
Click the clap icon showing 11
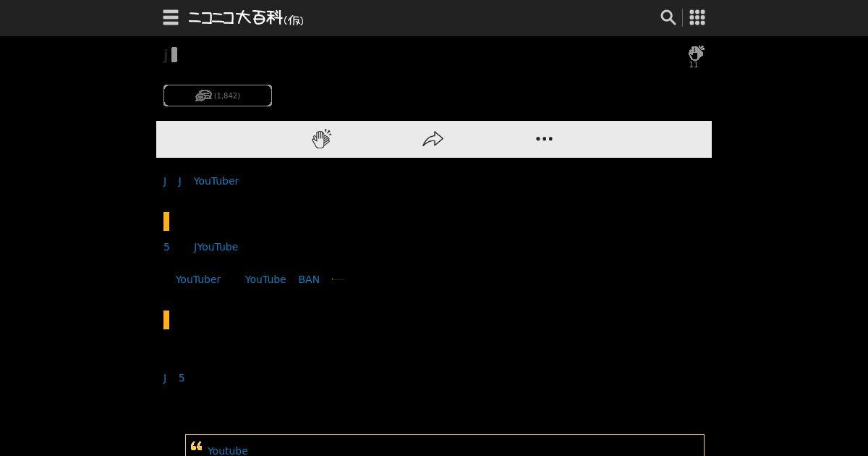coord(695,56)
